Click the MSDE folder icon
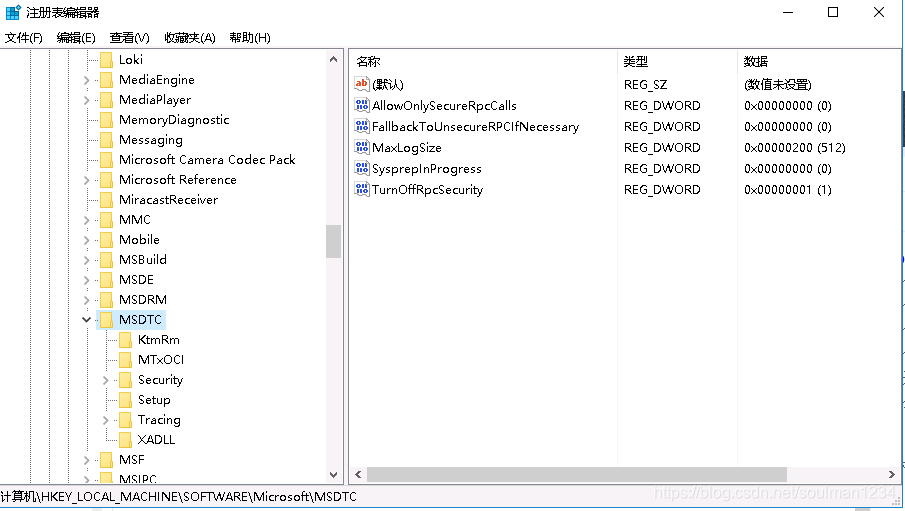The width and height of the screenshot is (905, 511). [107, 279]
